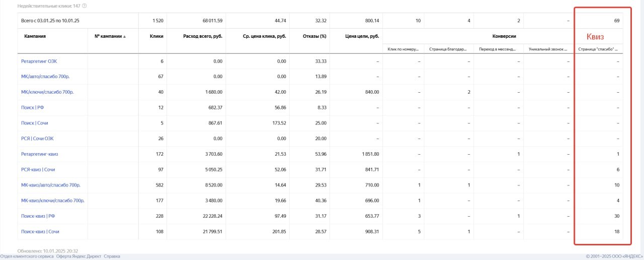Open campaign МК-квиз/ключи/спасибо 700р.
The image size is (644, 260).
pos(53,201)
